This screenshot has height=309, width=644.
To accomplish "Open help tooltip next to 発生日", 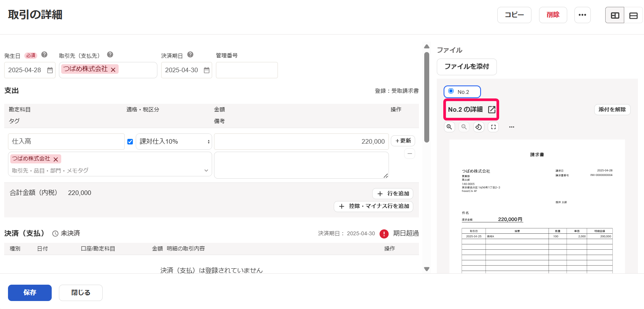I will pos(44,54).
